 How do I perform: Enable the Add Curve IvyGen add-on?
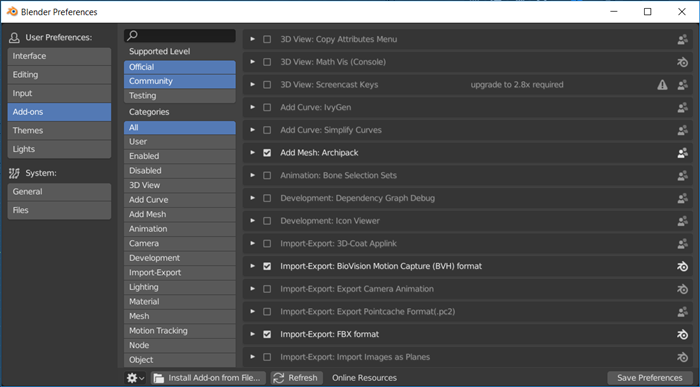point(267,108)
